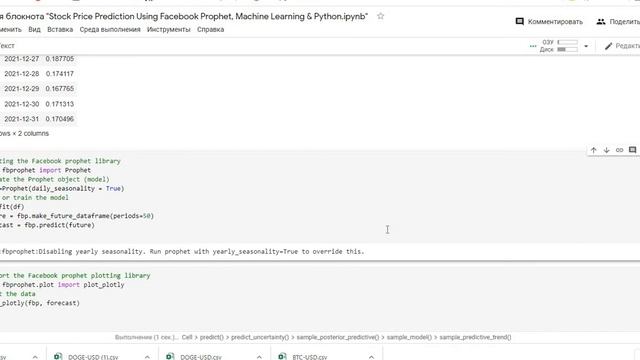Click the connecting dots status indicator
This screenshot has width=640, height=360.
tap(533, 46)
